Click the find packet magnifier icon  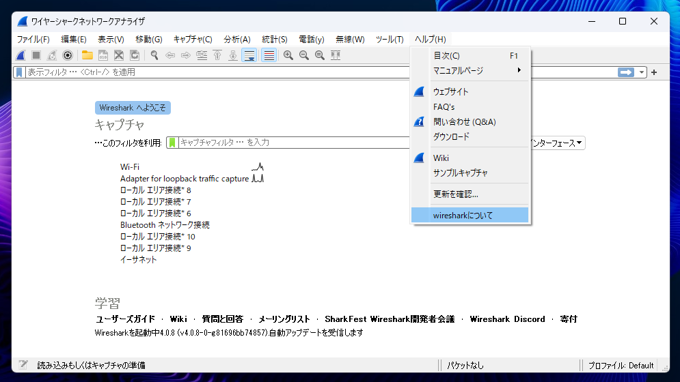154,56
